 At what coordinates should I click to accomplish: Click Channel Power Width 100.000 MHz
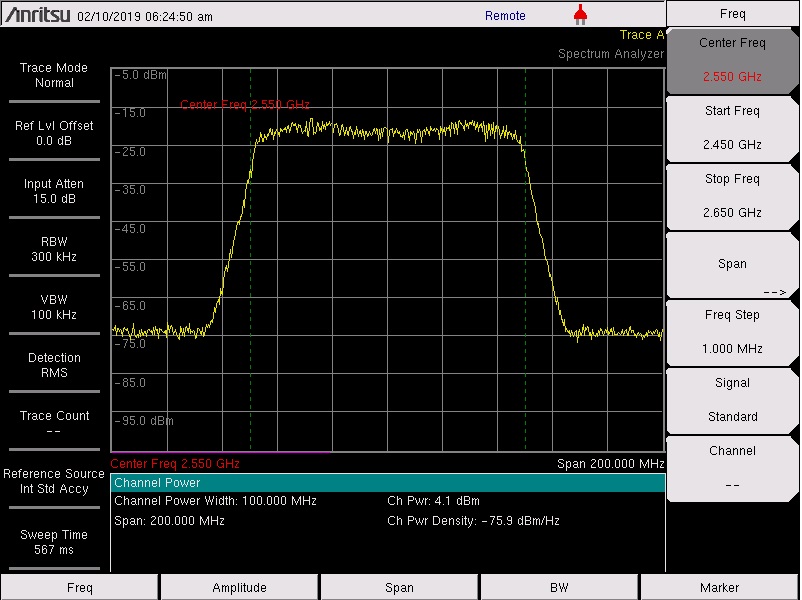pos(215,501)
